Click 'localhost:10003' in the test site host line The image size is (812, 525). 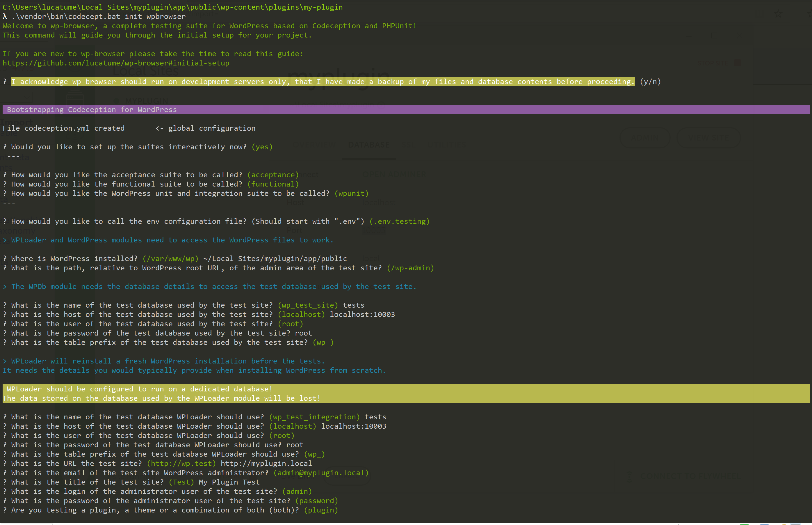[x=362, y=315]
